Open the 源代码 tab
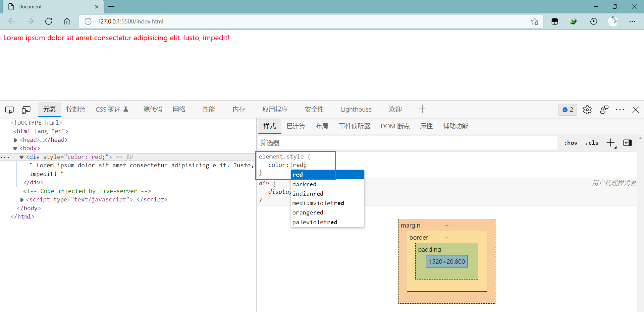Image resolution: width=644 pixels, height=312 pixels. coord(153,110)
